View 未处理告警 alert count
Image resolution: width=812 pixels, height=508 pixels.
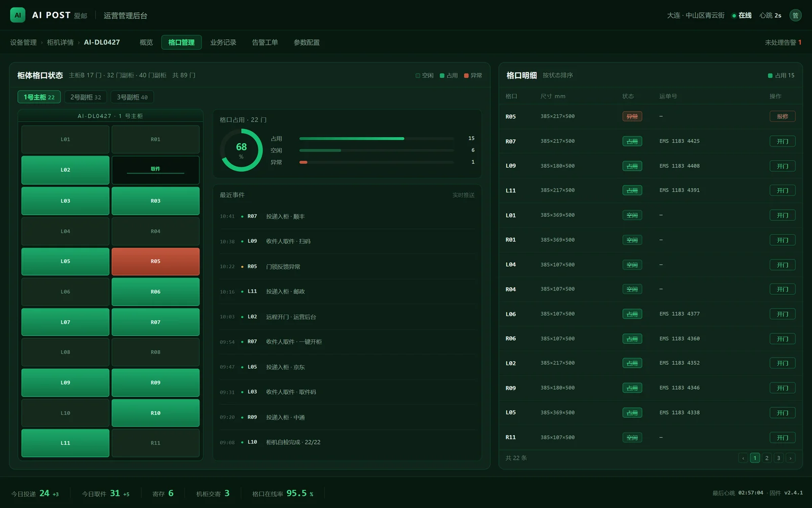[783, 42]
